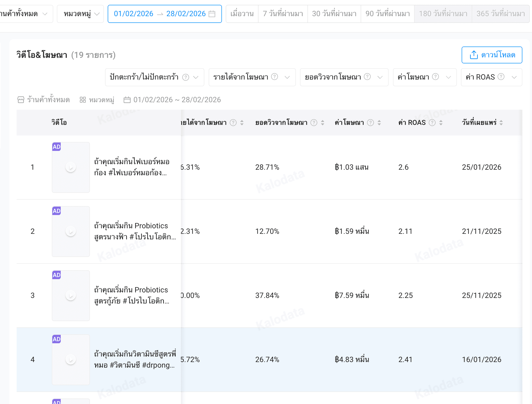
Task: Open video title ถ้าคุณเริ่มกินไฟเบอร์หมอก้อง
Action: [x=132, y=167]
